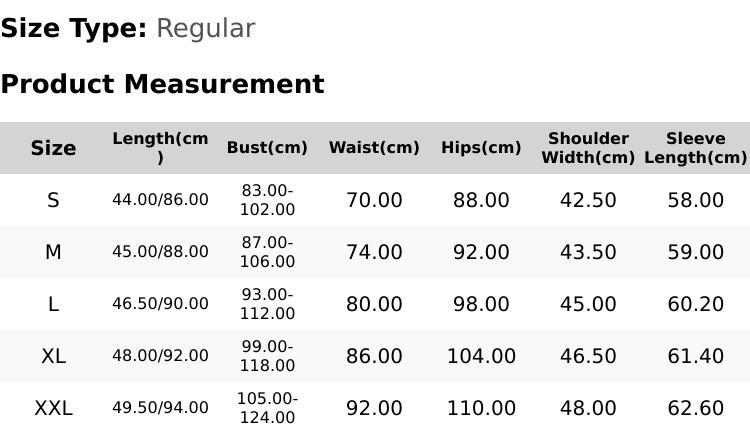The width and height of the screenshot is (750, 434).
Task: Click the XL size row label
Action: [x=53, y=356]
